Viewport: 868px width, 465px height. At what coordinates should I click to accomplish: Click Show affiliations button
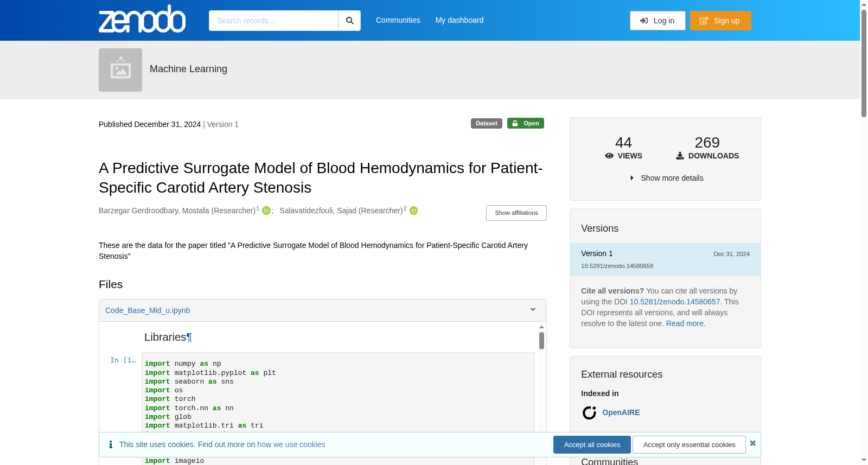(x=516, y=213)
